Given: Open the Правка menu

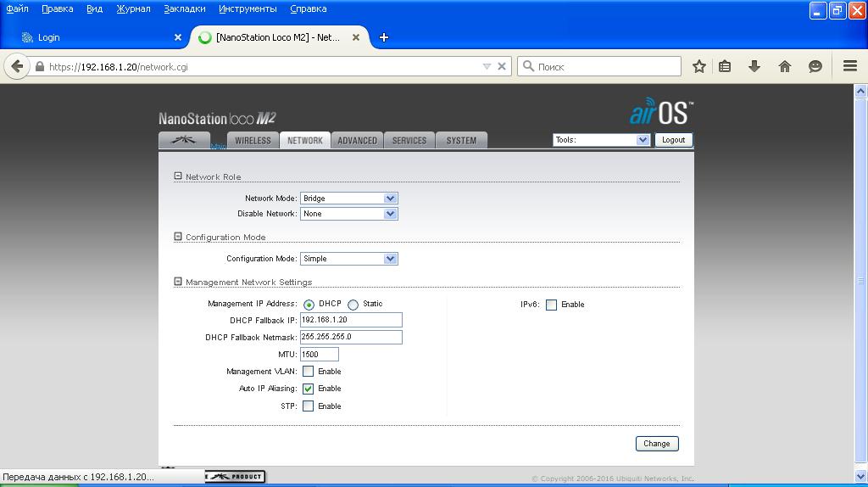Looking at the screenshot, I should pos(58,8).
